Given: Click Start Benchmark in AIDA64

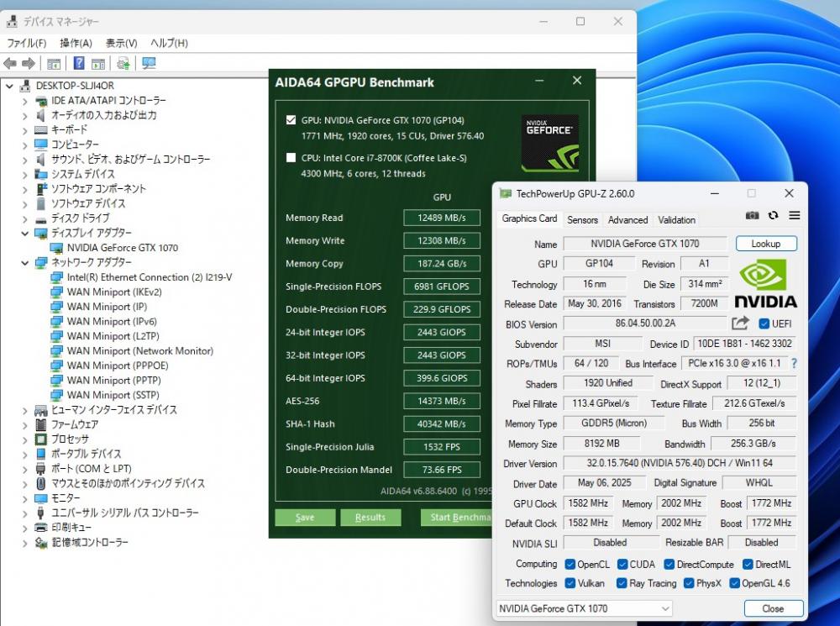Looking at the screenshot, I should 457,518.
